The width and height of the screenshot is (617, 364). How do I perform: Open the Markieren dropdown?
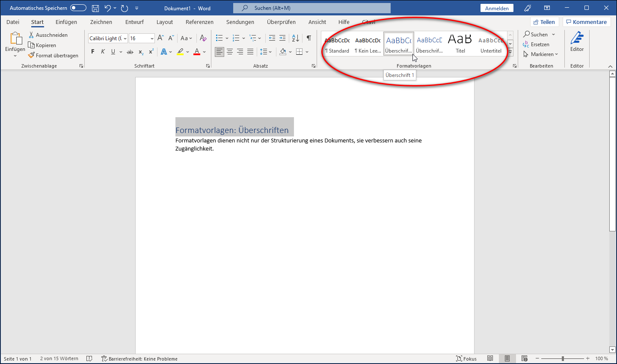tap(540, 54)
